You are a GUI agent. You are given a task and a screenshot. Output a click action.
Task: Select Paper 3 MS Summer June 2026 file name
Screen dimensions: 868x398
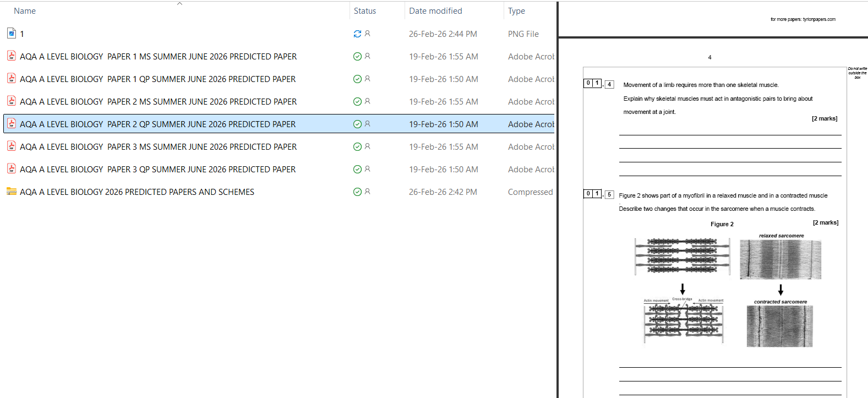158,147
